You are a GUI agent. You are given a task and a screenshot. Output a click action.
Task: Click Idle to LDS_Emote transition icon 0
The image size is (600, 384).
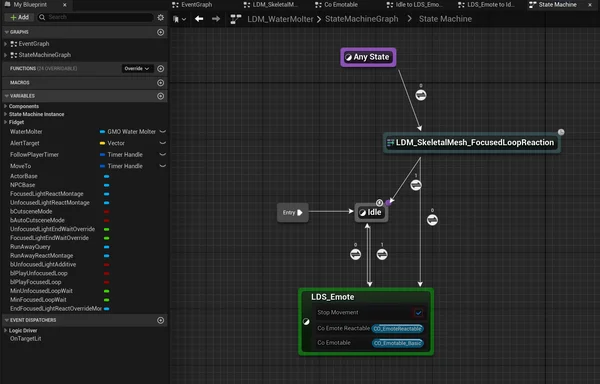click(x=355, y=254)
